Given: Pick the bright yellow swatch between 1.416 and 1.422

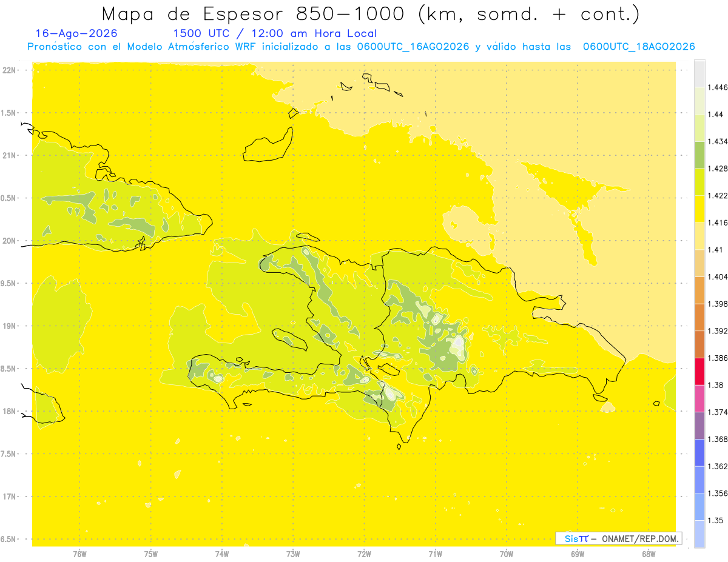Looking at the screenshot, I should [x=699, y=209].
